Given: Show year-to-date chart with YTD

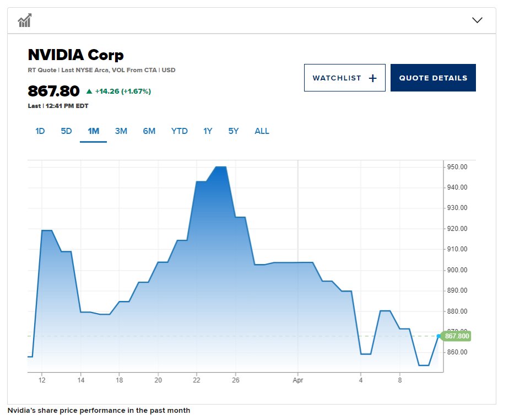Looking at the screenshot, I should coord(180,131).
